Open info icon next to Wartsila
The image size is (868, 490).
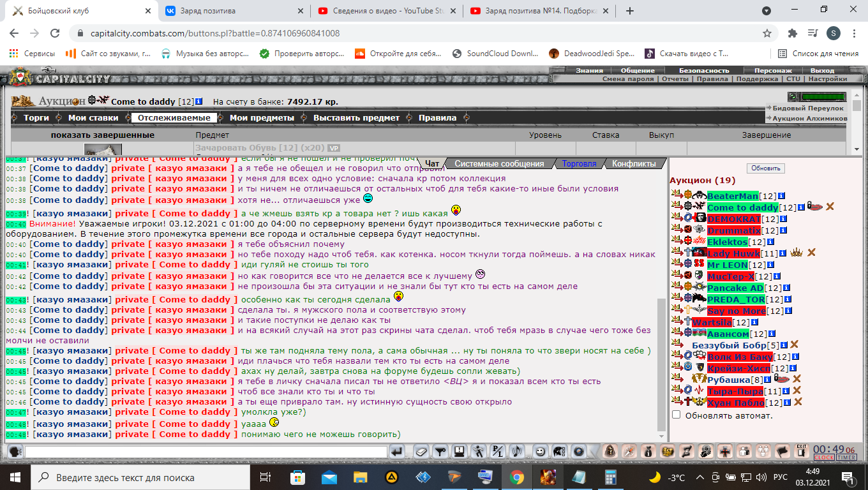pos(754,322)
